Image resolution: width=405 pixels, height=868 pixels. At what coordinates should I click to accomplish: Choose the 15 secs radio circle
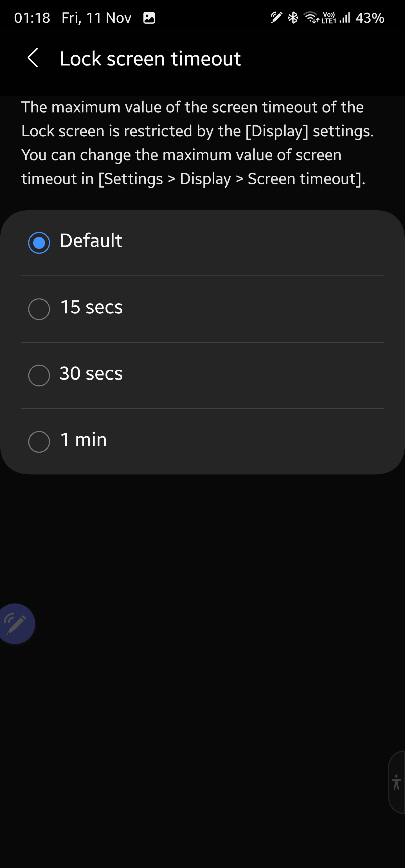pos(39,309)
